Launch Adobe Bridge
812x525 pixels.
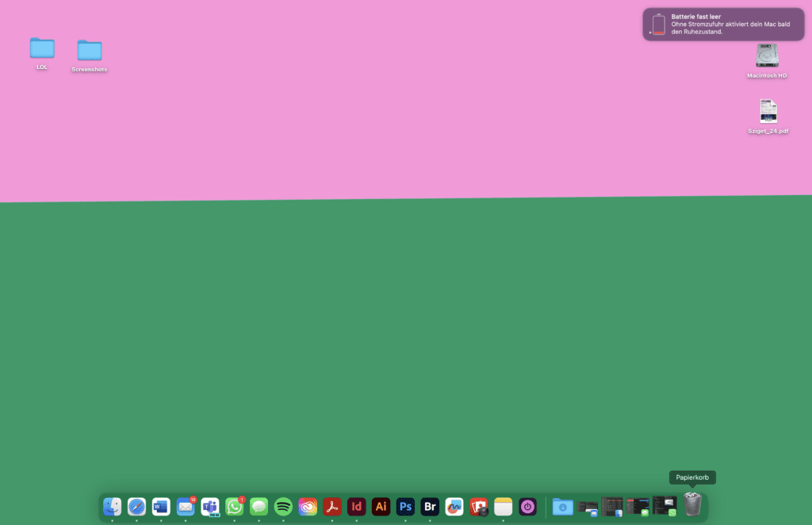[x=430, y=506]
